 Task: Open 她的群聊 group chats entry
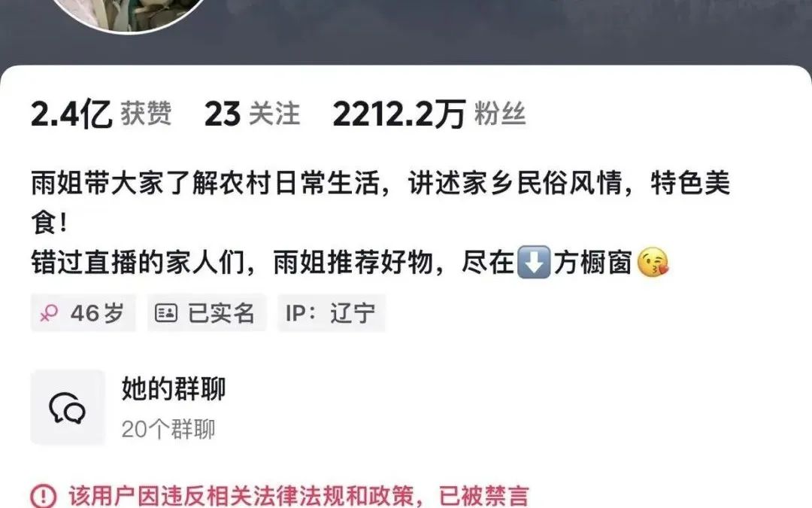pyautogui.click(x=174, y=389)
